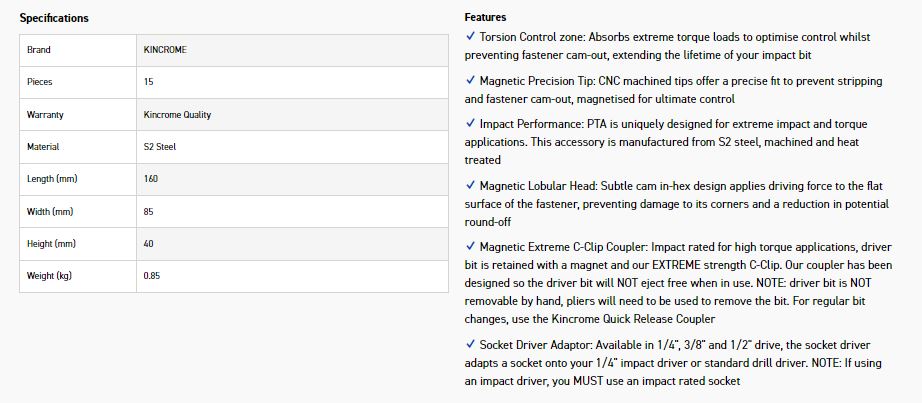Click the Pieces value 15
The height and width of the screenshot is (403, 922).
pyautogui.click(x=149, y=82)
